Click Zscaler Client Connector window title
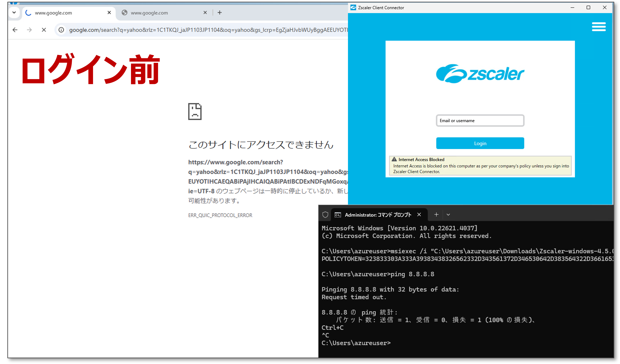The image size is (620, 364). pyautogui.click(x=381, y=8)
